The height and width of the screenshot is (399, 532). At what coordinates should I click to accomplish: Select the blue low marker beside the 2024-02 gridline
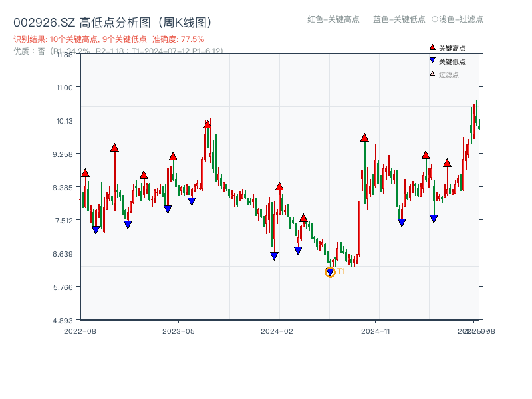(274, 256)
